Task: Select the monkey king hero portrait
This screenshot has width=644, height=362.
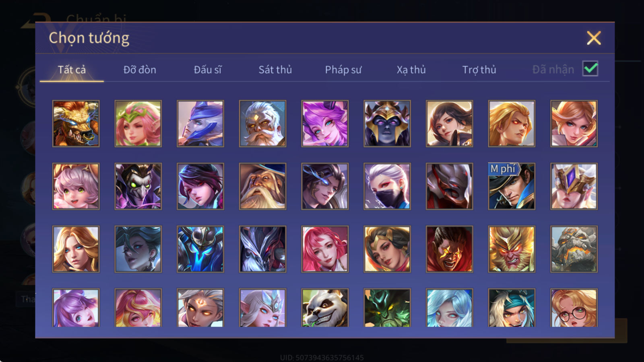Action: 512,249
